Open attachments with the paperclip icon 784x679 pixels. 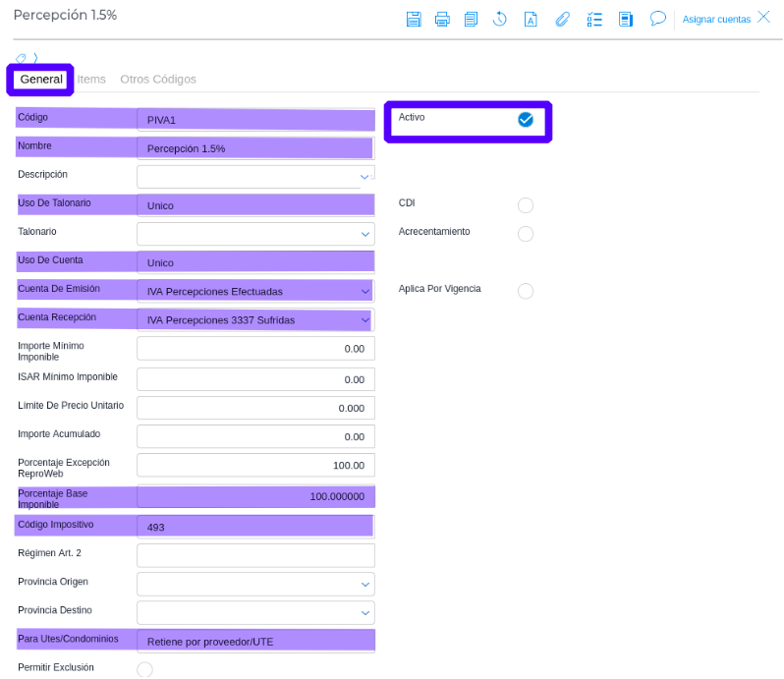pyautogui.click(x=562, y=19)
